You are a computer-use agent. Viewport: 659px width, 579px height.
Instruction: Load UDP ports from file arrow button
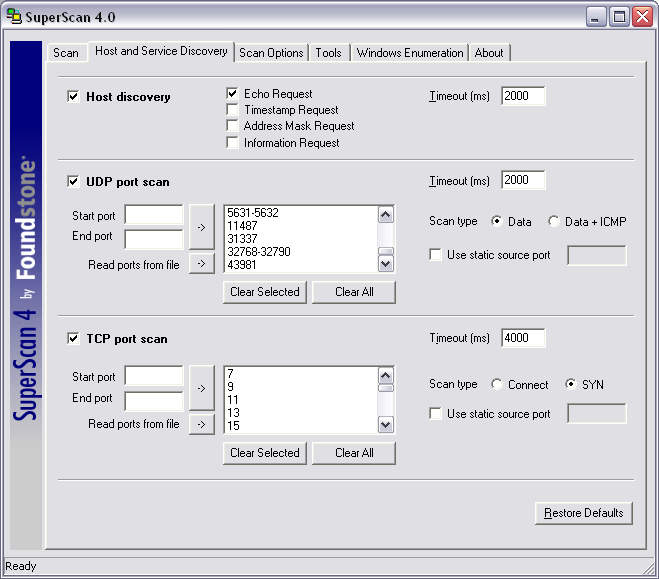[x=202, y=264]
